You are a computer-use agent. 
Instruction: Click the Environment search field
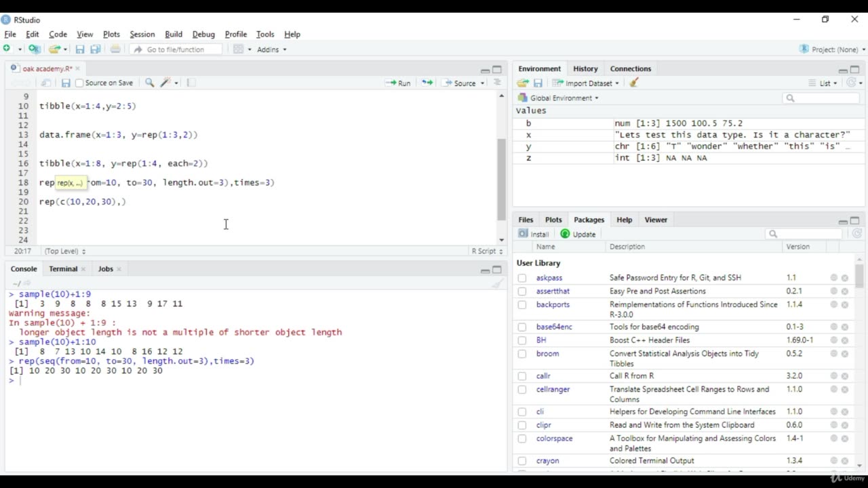[821, 98]
